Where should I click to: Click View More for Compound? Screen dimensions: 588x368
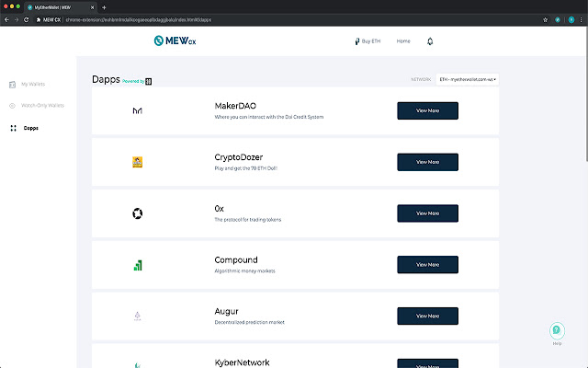pyautogui.click(x=427, y=265)
